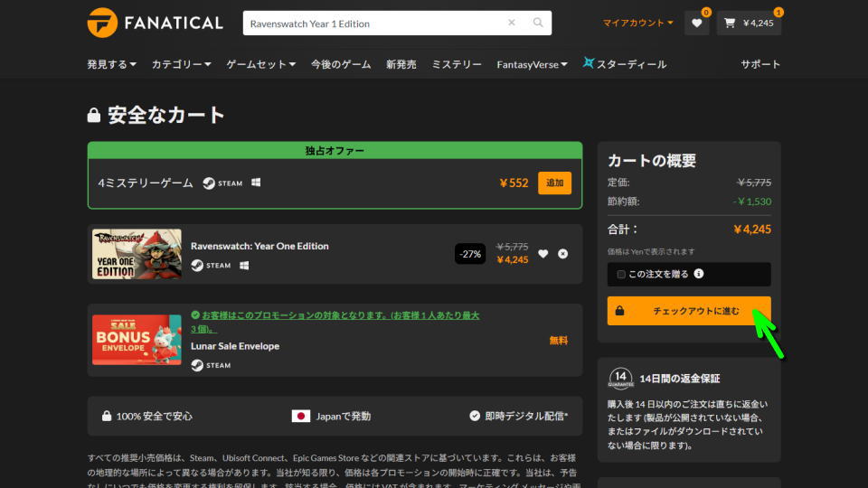Toggle the この注文を贈る checkbox
Image resolution: width=868 pixels, height=488 pixels.
click(621, 275)
